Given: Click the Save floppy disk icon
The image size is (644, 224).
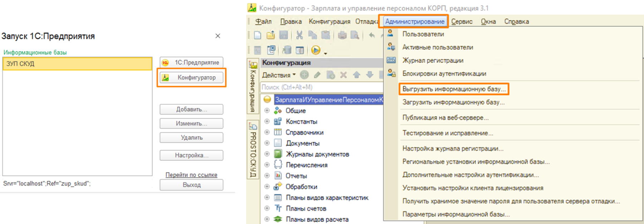Looking at the screenshot, I should (x=284, y=35).
